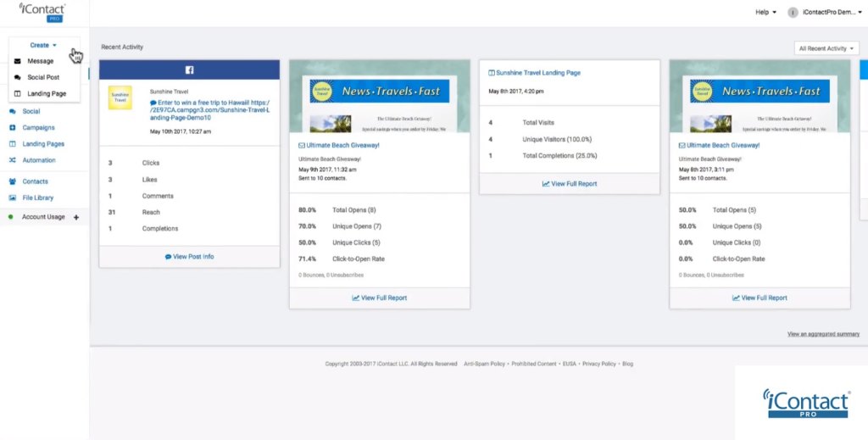Click the Landing Pages sidebar icon
Viewport: 868px width, 440px height.
point(12,144)
